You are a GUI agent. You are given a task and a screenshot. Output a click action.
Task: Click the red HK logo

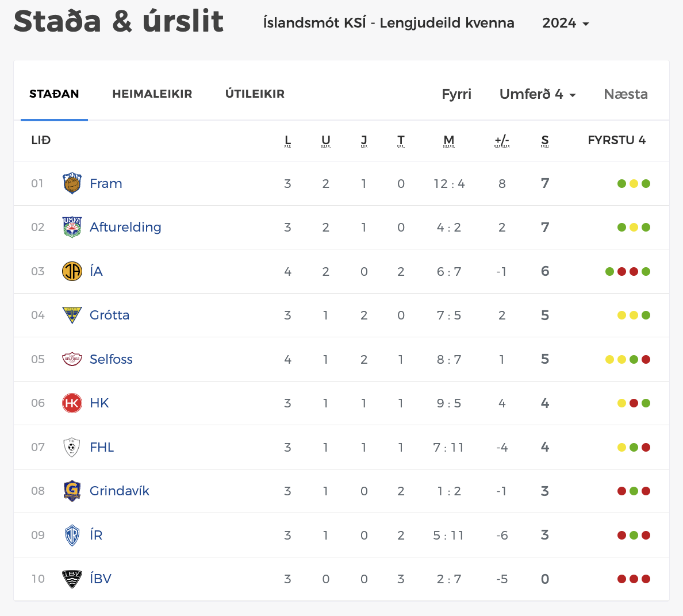pos(72,403)
